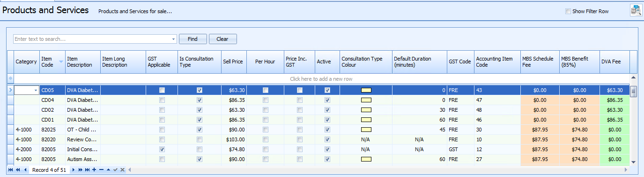Click 'Click here to add a new row'
The height and width of the screenshot is (177, 644).
click(321, 79)
